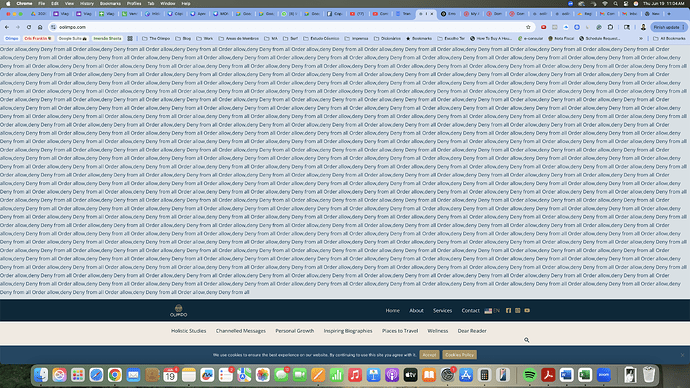This screenshot has width=690, height=388.
Task: Open Adobe Acrobat from the Dock
Action: 548,375
